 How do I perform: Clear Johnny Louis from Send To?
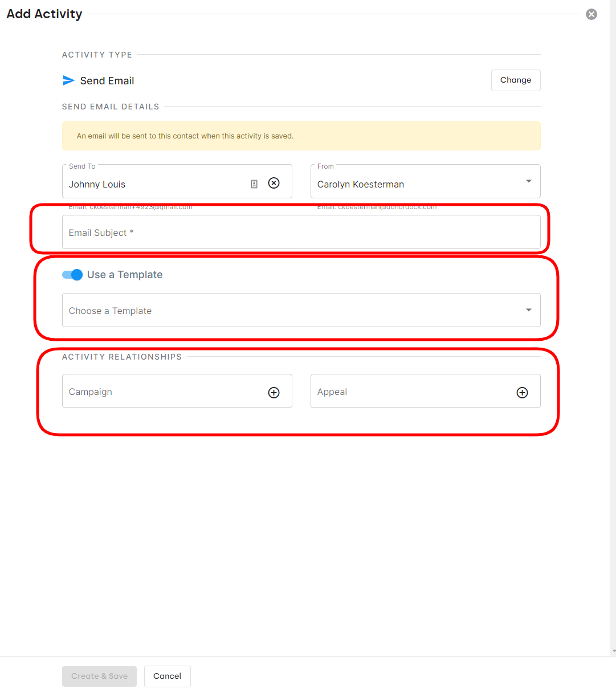point(274,183)
